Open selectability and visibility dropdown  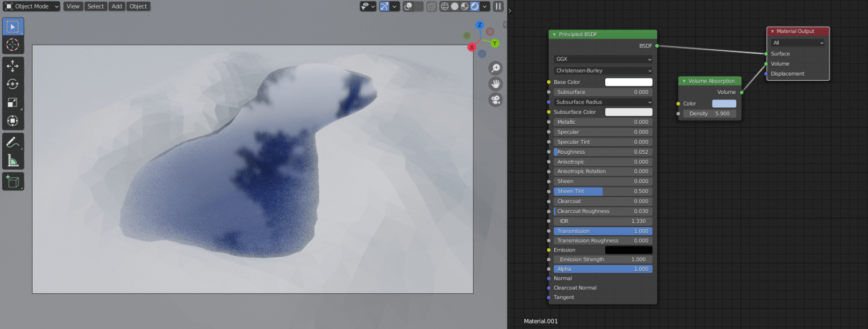click(368, 6)
